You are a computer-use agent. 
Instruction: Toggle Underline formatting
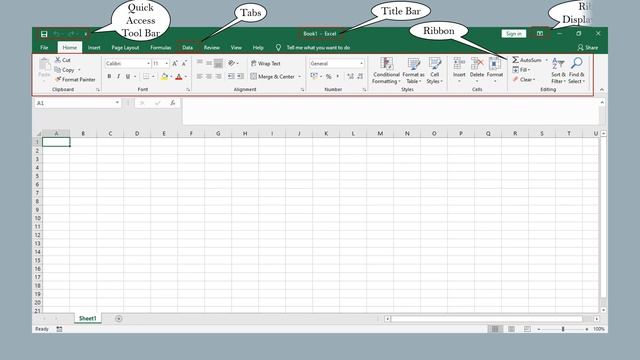click(x=128, y=76)
